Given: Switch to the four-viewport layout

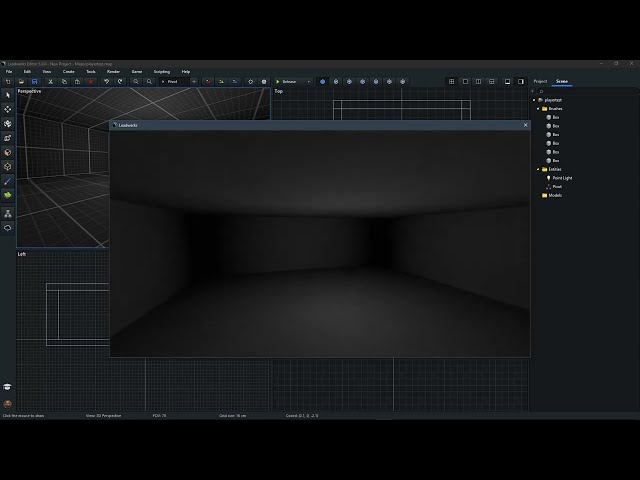Looking at the screenshot, I should pyautogui.click(x=451, y=82).
